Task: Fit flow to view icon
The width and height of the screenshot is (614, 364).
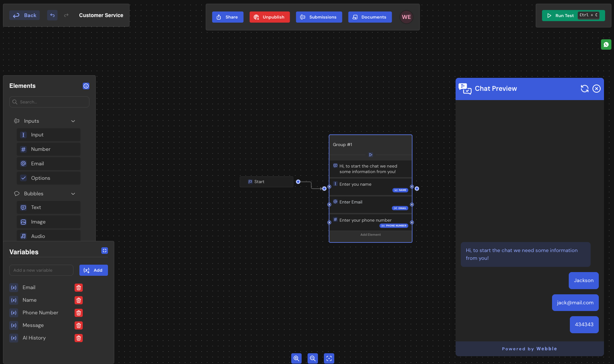Action: [329, 358]
